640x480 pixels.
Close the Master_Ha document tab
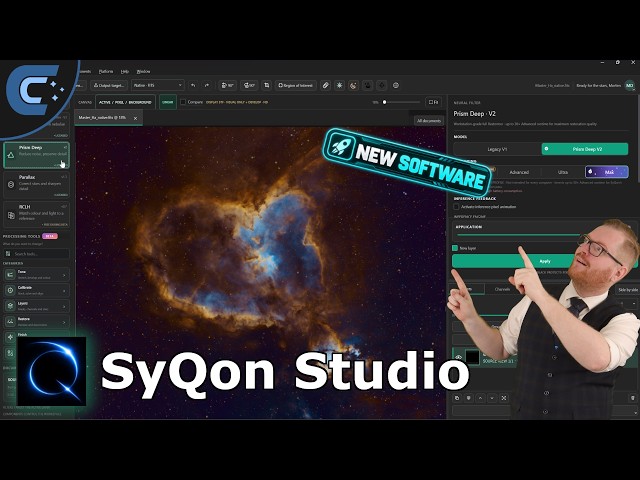pos(135,118)
